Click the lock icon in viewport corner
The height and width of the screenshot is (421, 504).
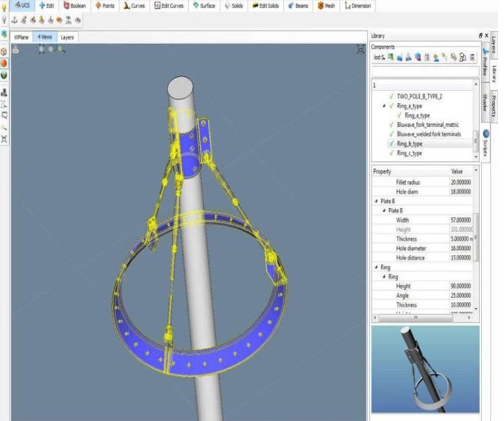(x=16, y=49)
